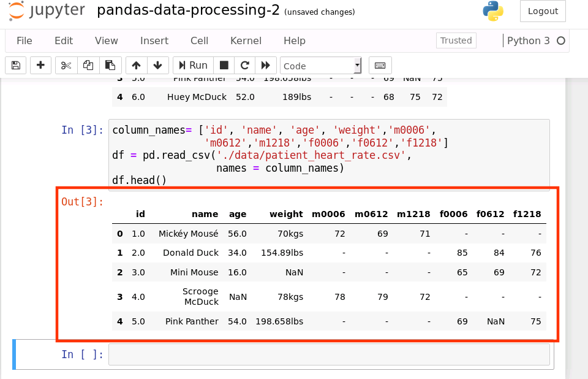This screenshot has height=379, width=588.
Task: Interrupt the kernel with stop icon
Action: click(224, 65)
